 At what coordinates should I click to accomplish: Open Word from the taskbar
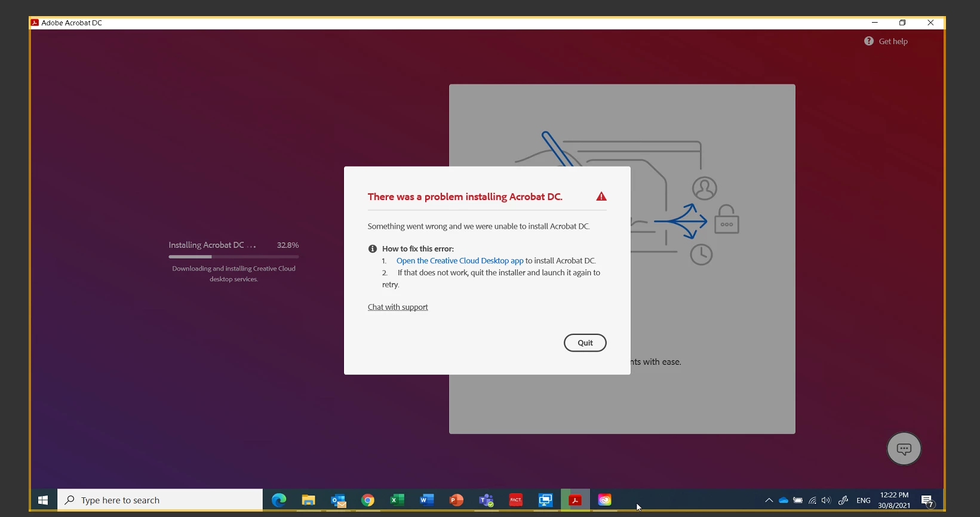click(427, 500)
